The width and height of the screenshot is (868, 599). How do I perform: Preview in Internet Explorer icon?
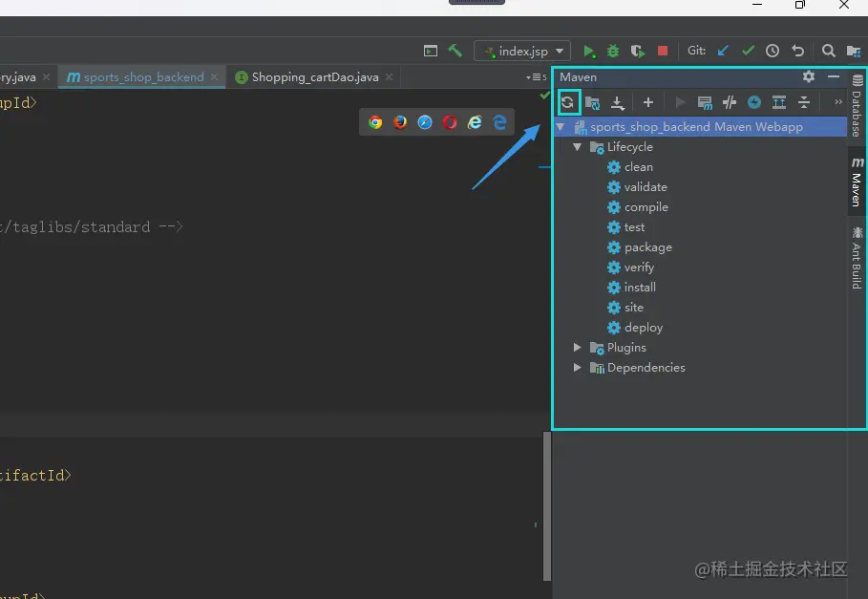pos(475,121)
